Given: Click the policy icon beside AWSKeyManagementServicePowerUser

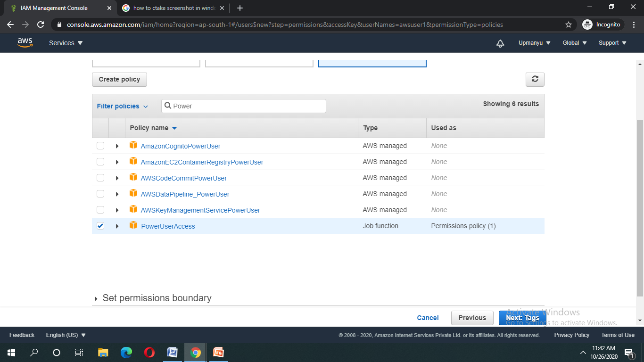Looking at the screenshot, I should click(x=133, y=209).
